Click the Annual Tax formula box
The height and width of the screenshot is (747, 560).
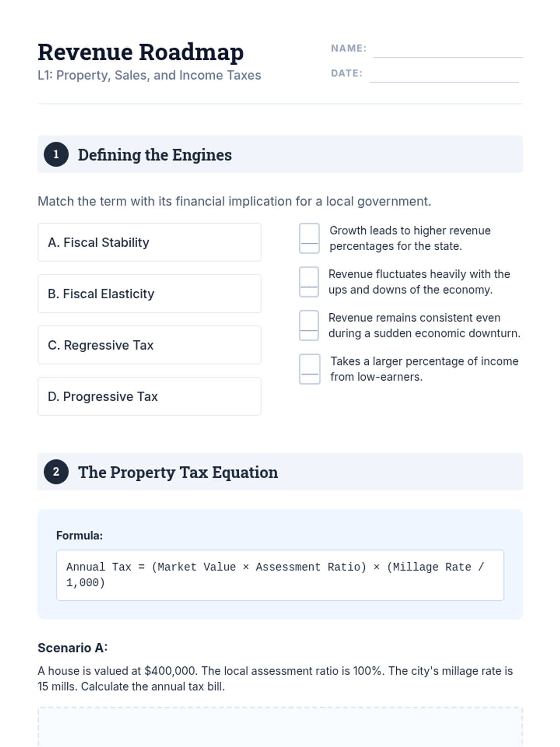280,575
